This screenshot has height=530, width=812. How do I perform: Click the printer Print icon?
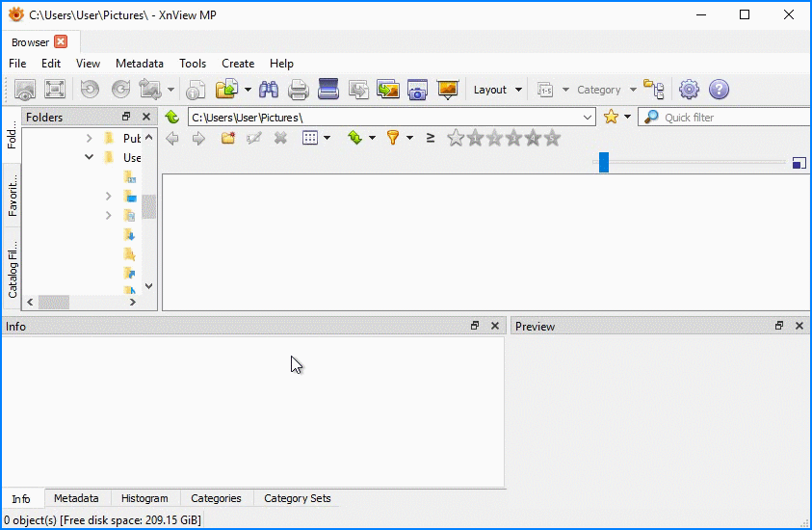click(299, 90)
